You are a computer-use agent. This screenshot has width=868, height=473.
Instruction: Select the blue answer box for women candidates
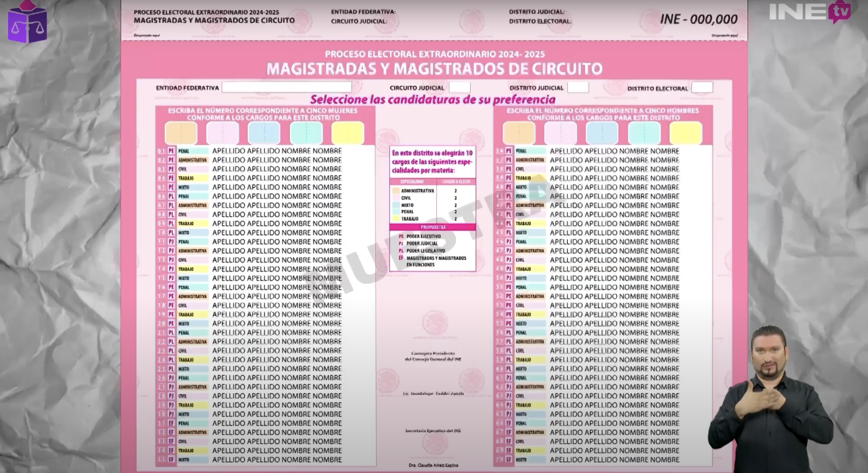pos(264,133)
